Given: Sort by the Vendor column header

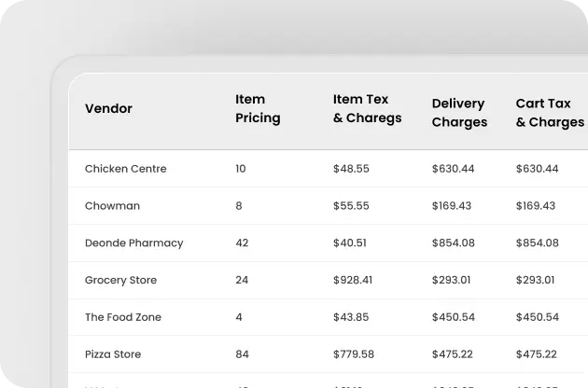Looking at the screenshot, I should pos(108,109).
